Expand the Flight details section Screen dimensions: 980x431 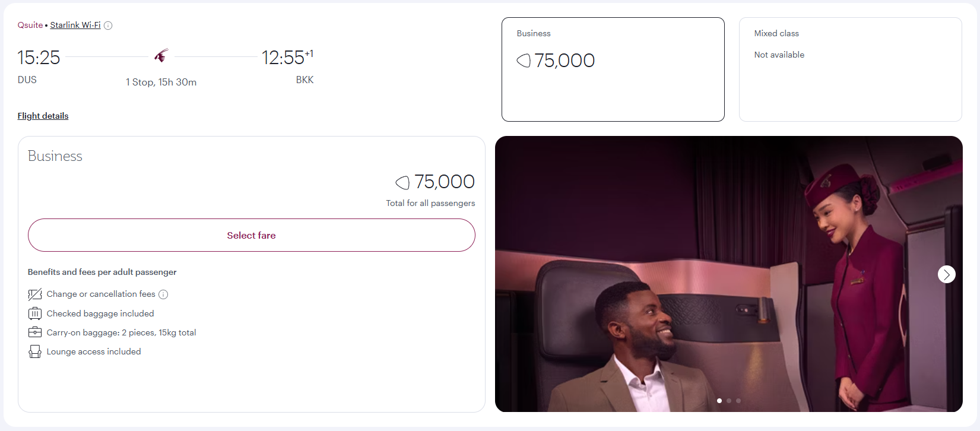43,116
